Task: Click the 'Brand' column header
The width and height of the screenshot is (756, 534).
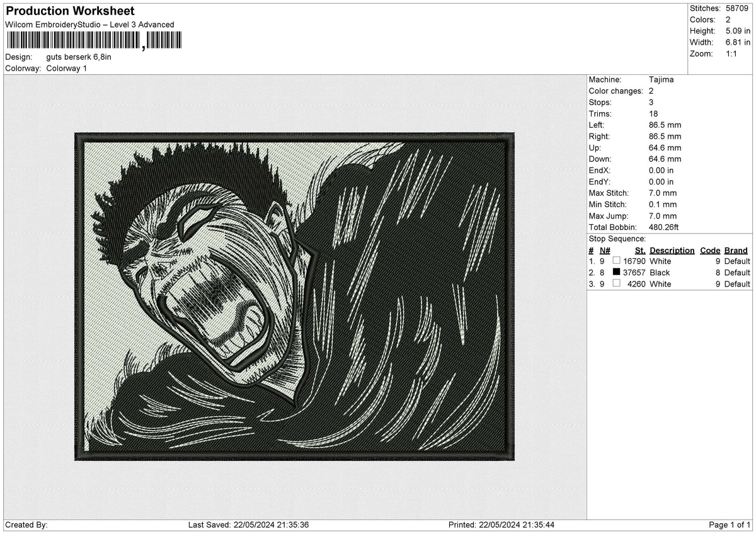Action: pyautogui.click(x=736, y=250)
